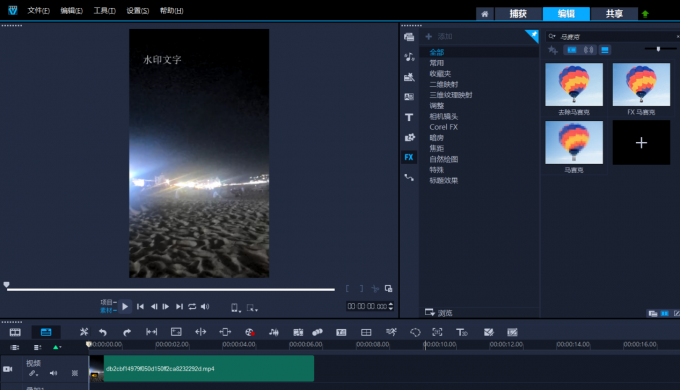The width and height of the screenshot is (680, 390).
Task: Open the 设置 (Settings) menu
Action: tap(137, 10)
